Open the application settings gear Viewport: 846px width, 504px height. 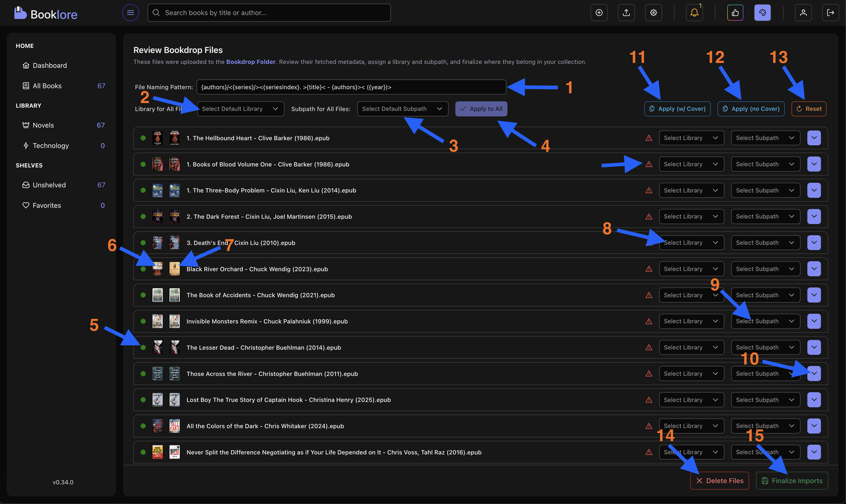click(653, 12)
